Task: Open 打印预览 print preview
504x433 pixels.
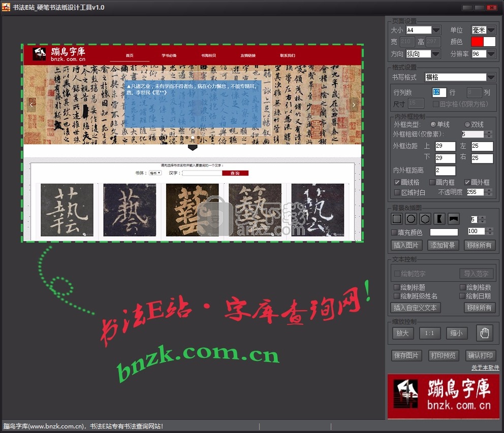Action: pyautogui.click(x=443, y=355)
